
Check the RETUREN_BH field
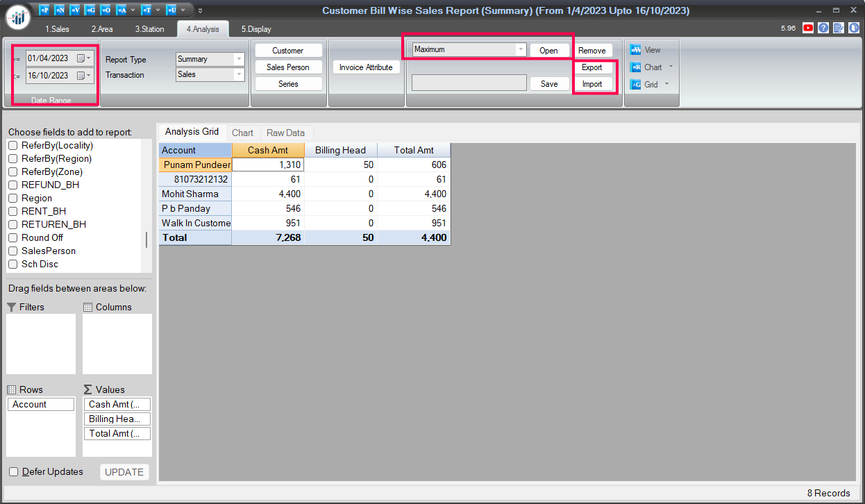(x=12, y=225)
